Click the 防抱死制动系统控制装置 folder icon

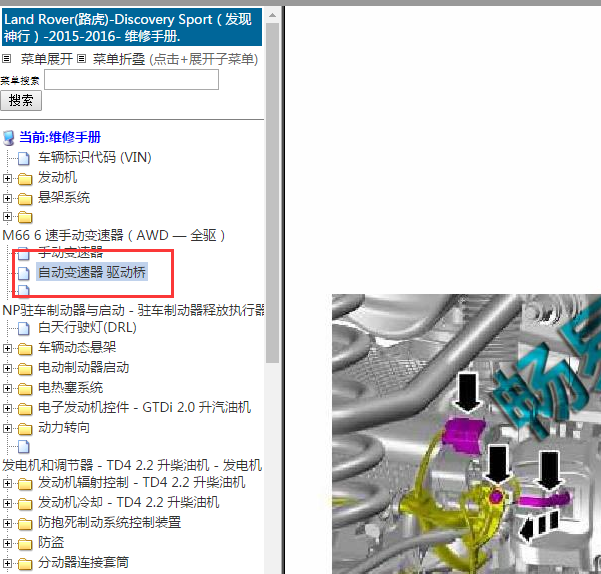(x=25, y=523)
